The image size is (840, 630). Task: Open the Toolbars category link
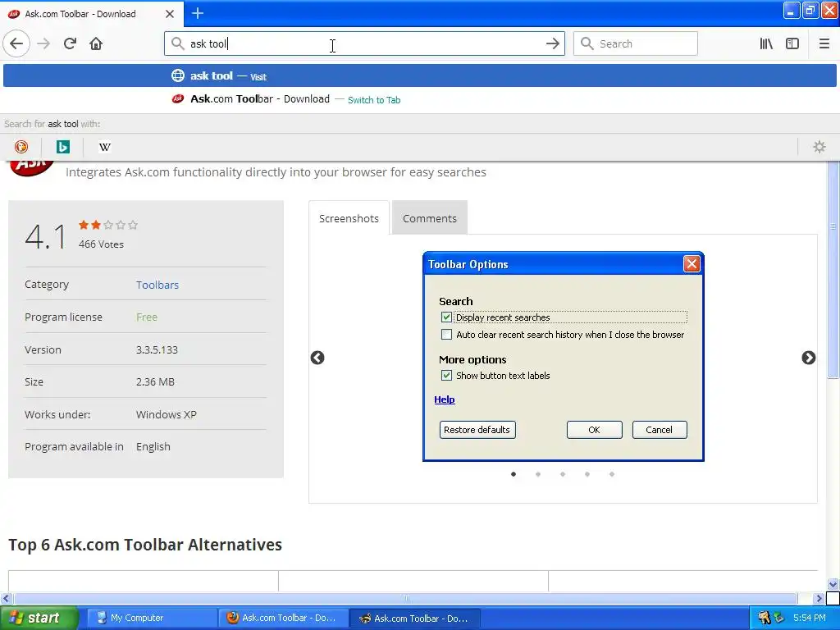coord(157,285)
